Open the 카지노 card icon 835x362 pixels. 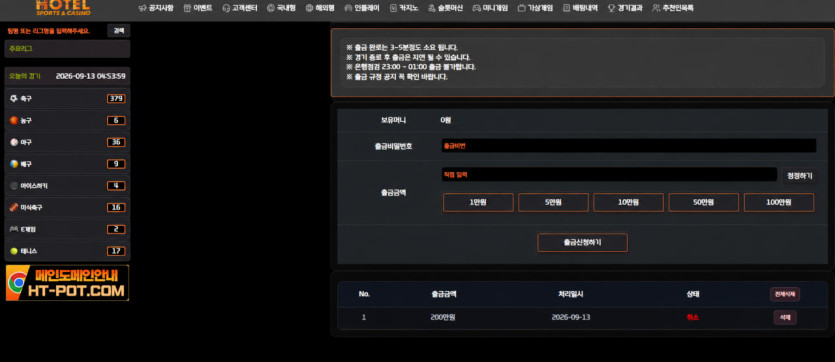394,8
